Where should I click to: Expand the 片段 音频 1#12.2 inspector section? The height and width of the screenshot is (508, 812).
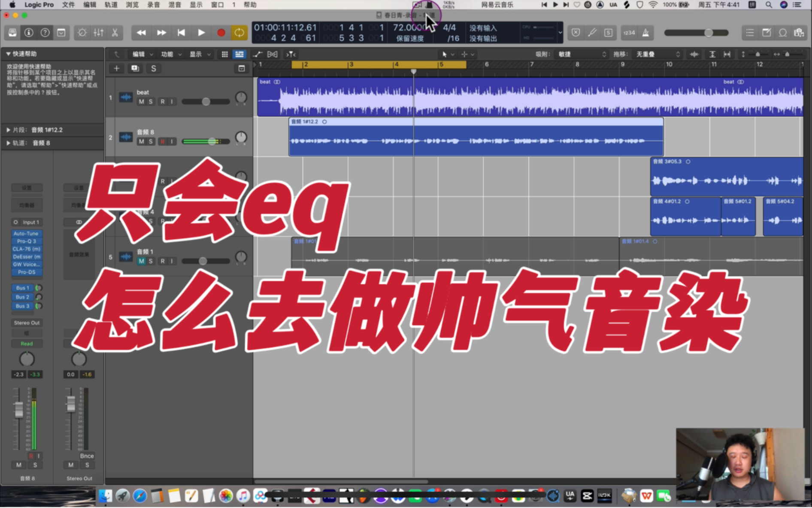tap(8, 130)
